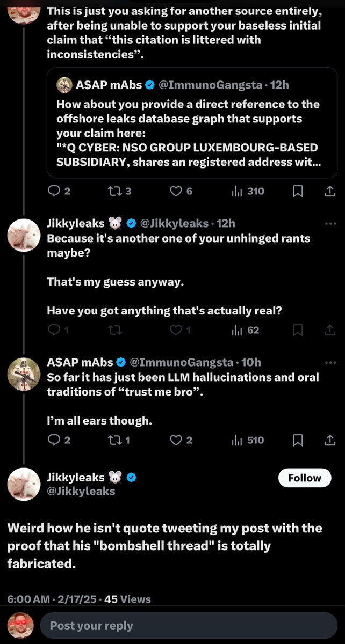Bookmark the 'LLM hallucinations' tweet

[x=298, y=441]
